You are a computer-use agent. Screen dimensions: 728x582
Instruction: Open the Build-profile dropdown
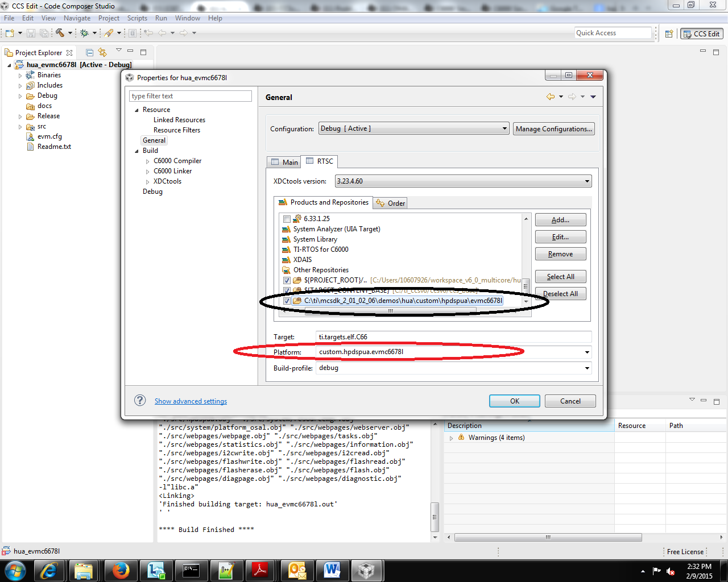coord(587,368)
